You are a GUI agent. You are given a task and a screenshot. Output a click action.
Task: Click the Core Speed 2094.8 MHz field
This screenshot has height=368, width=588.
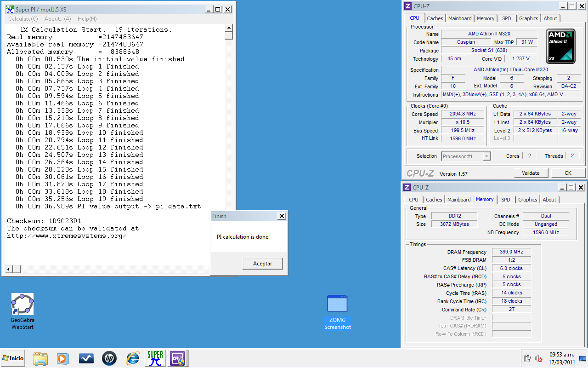click(463, 114)
